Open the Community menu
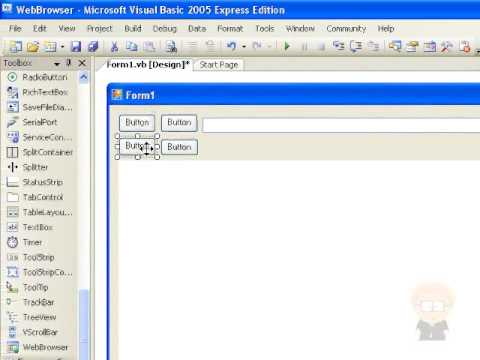The image size is (480, 360). tap(346, 29)
